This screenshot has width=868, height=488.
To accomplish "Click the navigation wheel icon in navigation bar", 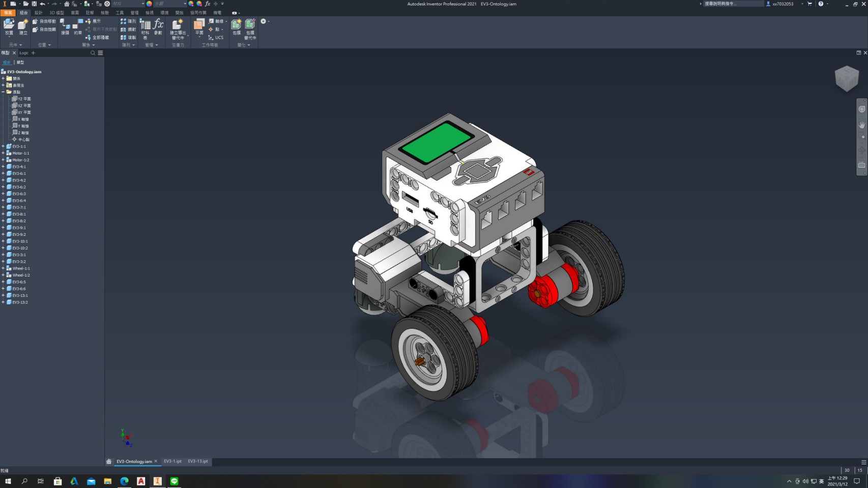I will pyautogui.click(x=862, y=109).
